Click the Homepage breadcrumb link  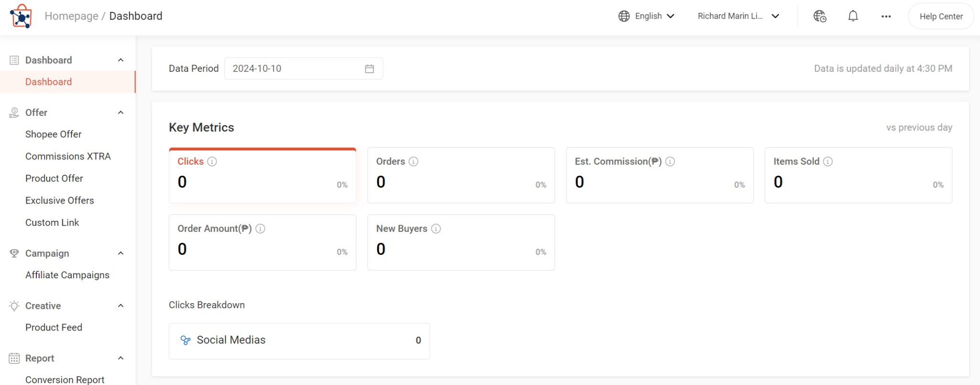[x=71, y=16]
